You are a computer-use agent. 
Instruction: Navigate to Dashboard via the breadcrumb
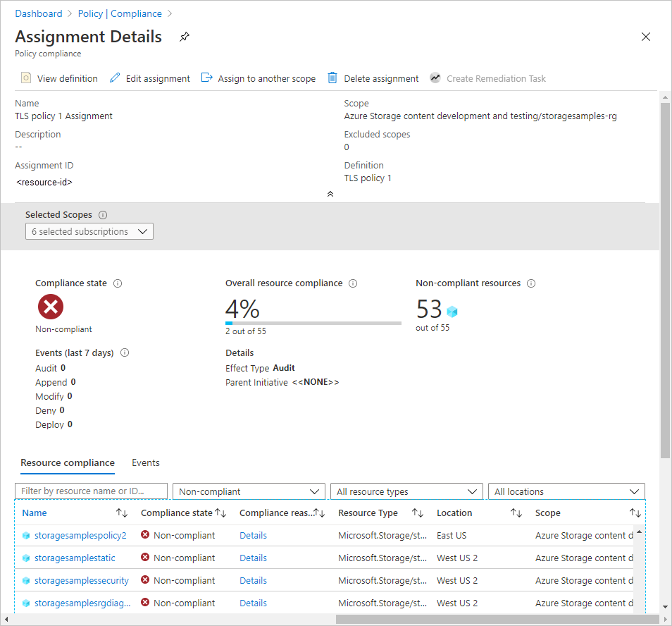(39, 13)
